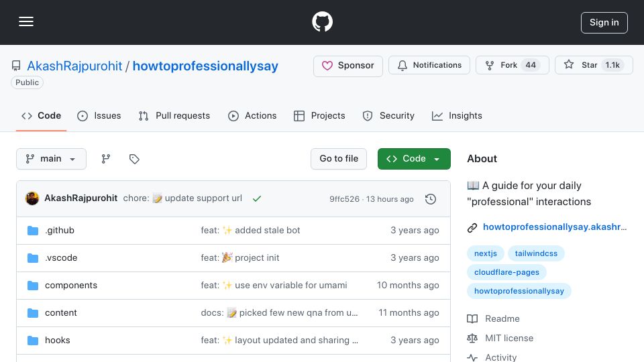Click AkashRajpurohit commit author name
This screenshot has height=362, width=644.
tap(81, 198)
